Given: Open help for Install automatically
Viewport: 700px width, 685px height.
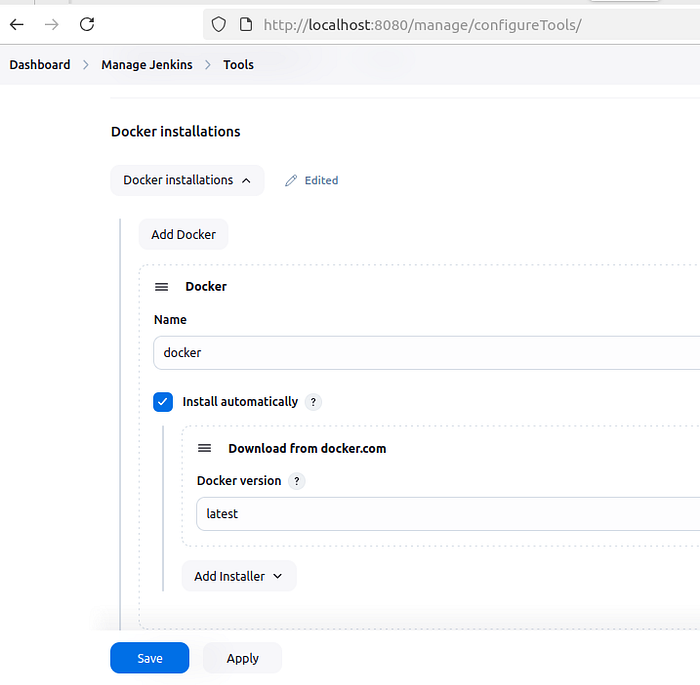Looking at the screenshot, I should click(x=313, y=402).
